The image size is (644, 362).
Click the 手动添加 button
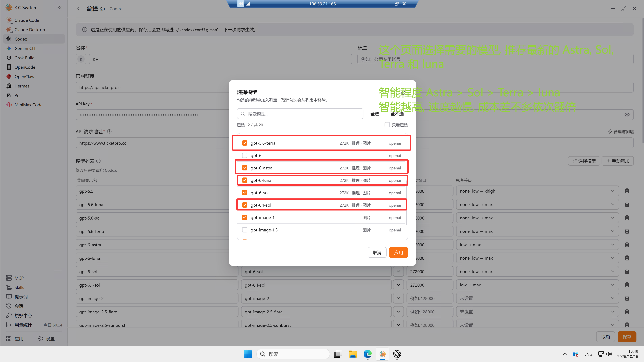(x=618, y=161)
